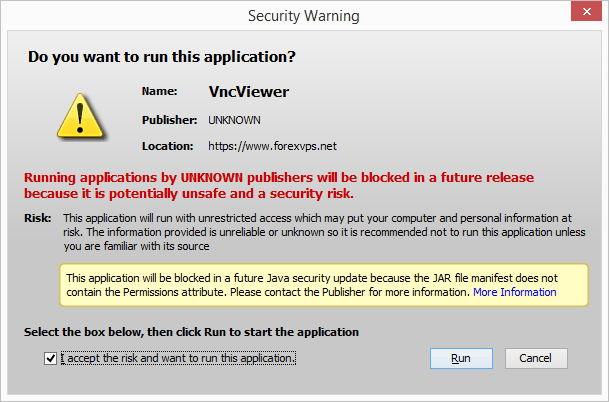Click the 'Publisher:' field label
The width and height of the screenshot is (609, 402).
169,120
